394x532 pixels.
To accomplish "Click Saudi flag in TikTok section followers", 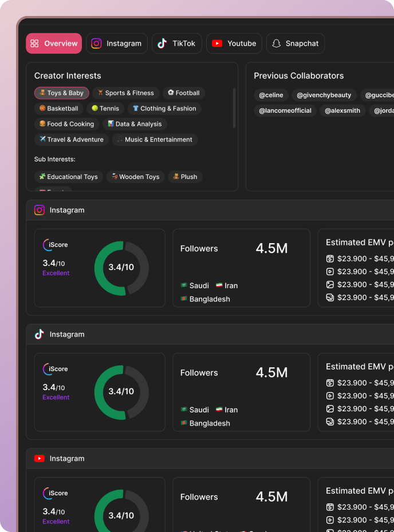I will [x=184, y=409].
